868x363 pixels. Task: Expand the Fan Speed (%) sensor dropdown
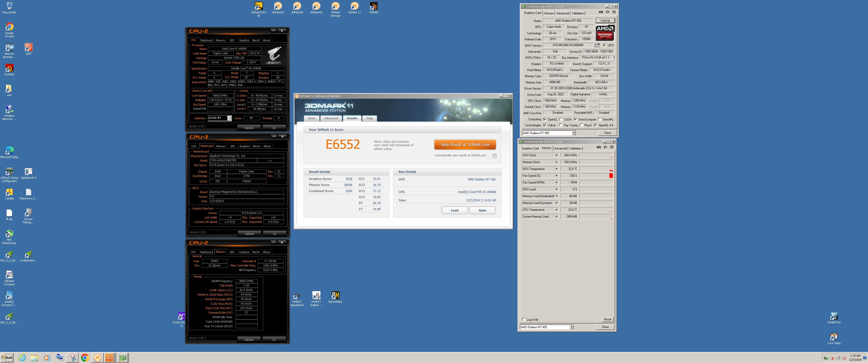(556, 176)
